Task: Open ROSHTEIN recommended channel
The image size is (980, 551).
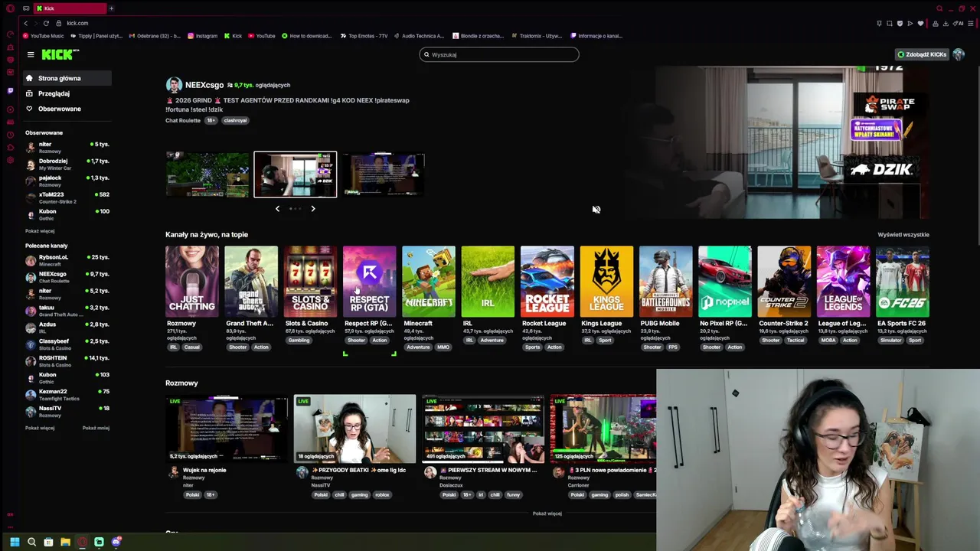Action: tap(67, 361)
